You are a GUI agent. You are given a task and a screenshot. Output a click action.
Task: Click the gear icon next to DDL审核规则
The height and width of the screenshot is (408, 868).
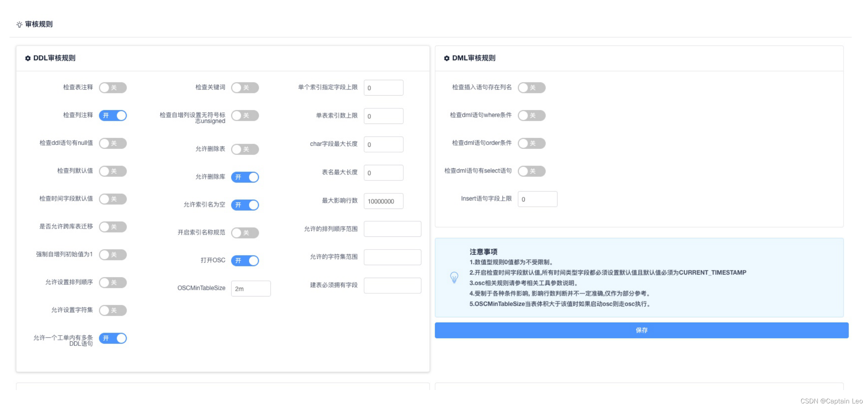[28, 58]
